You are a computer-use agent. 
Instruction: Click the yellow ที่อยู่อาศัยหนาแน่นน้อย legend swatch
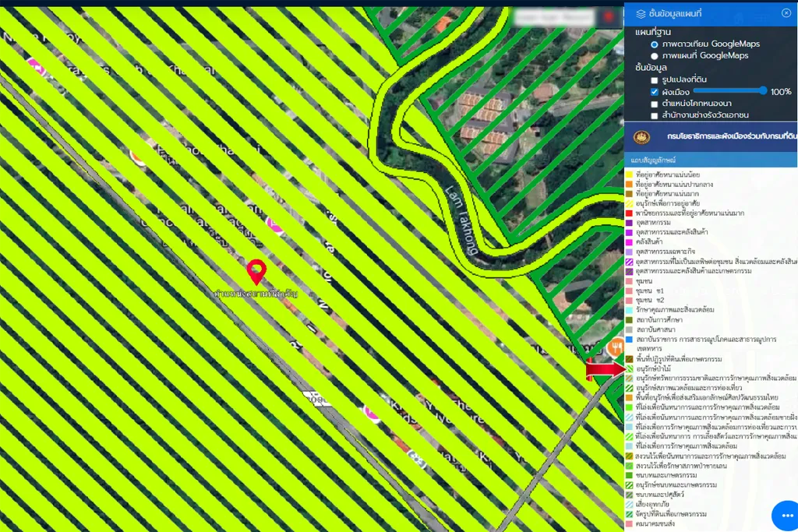(630, 174)
